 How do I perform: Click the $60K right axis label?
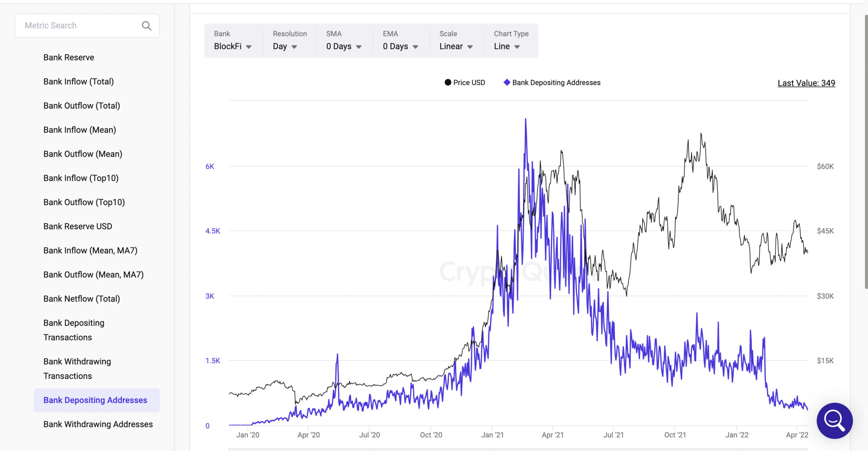(x=825, y=166)
